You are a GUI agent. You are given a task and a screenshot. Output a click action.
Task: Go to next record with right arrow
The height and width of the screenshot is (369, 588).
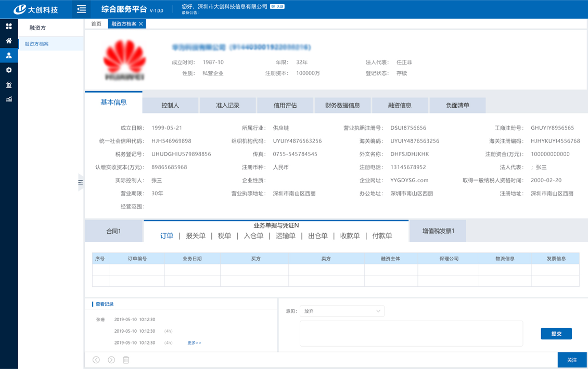click(x=111, y=360)
